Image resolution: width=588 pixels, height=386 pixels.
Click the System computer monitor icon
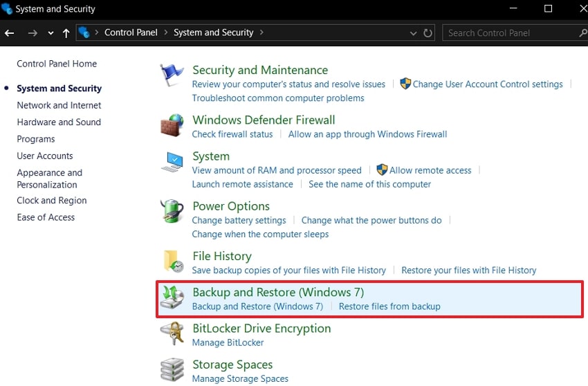[172, 163]
